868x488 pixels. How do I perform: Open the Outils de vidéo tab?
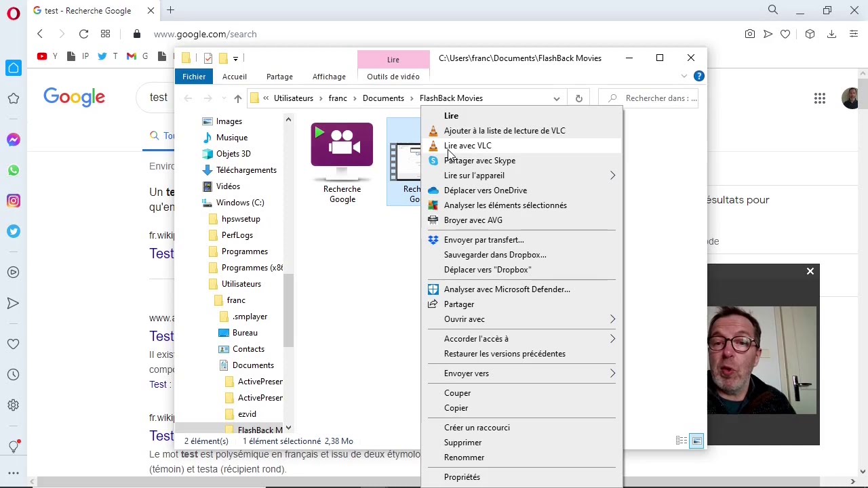[393, 77]
